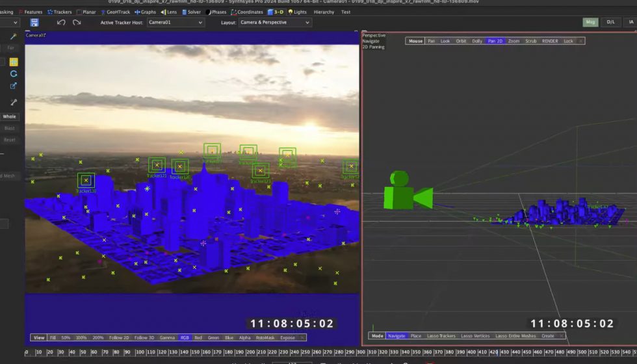
Task: Select Create mode in Mode toolbar
Action: (547, 336)
